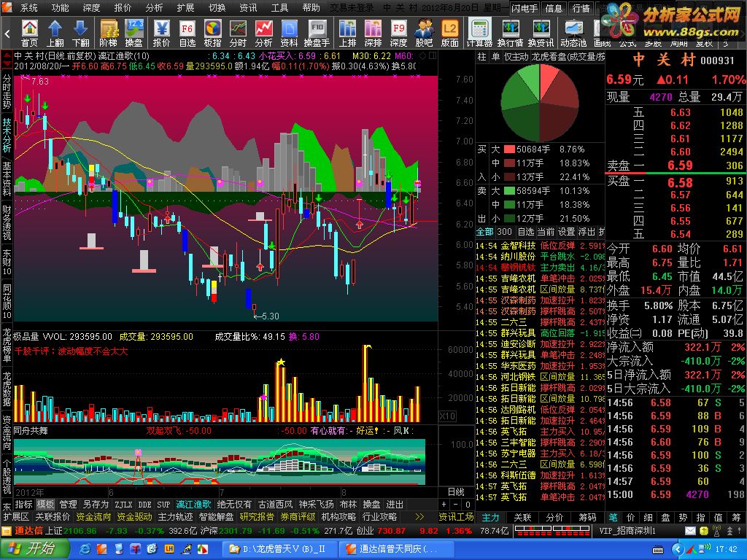Open the 系统 menu
Image resolution: width=747 pixels, height=560 pixels.
point(29,7)
